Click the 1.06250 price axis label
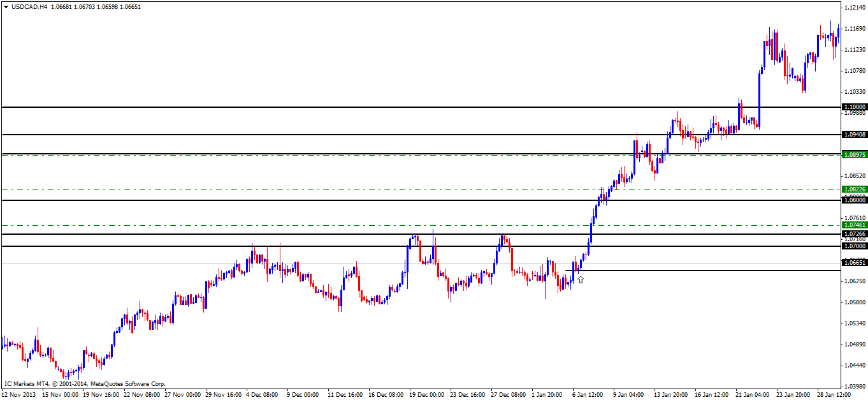Image resolution: width=868 pixels, height=400 pixels. click(855, 281)
